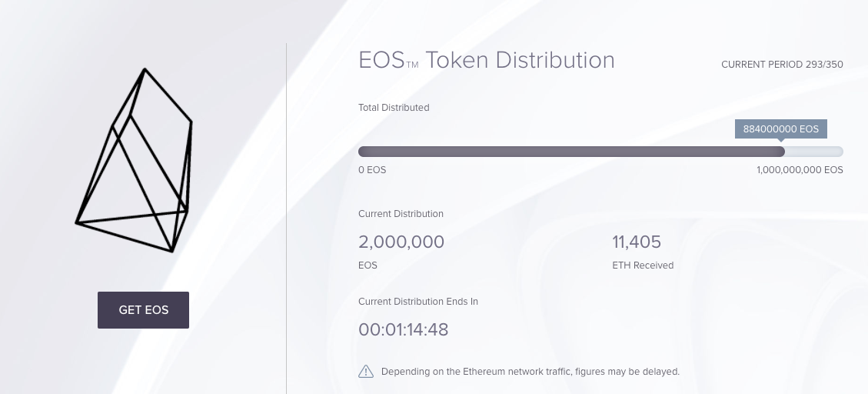Click the Total Distributed label
This screenshot has height=394, width=868.
point(394,108)
